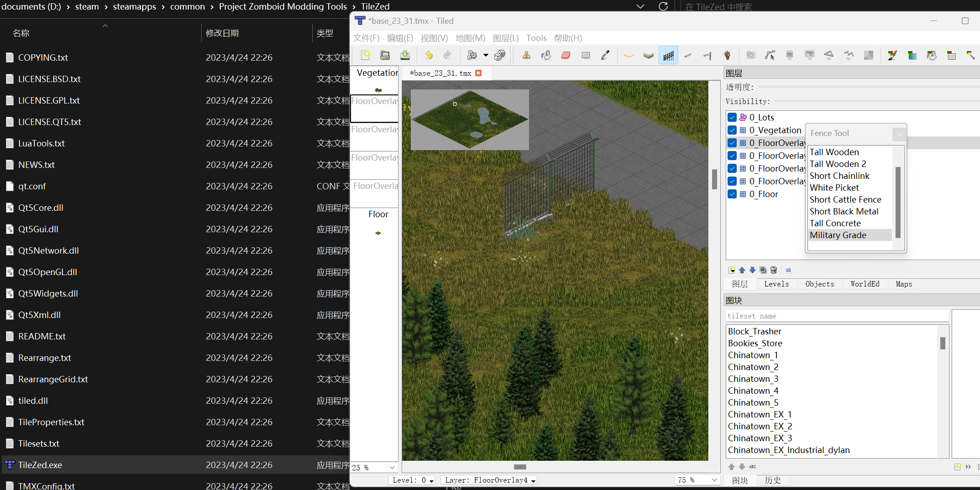Screen dimensions: 980x490
Task: Open the Layer FloorOverlay4 dropdown in status bar
Action: (x=488, y=480)
